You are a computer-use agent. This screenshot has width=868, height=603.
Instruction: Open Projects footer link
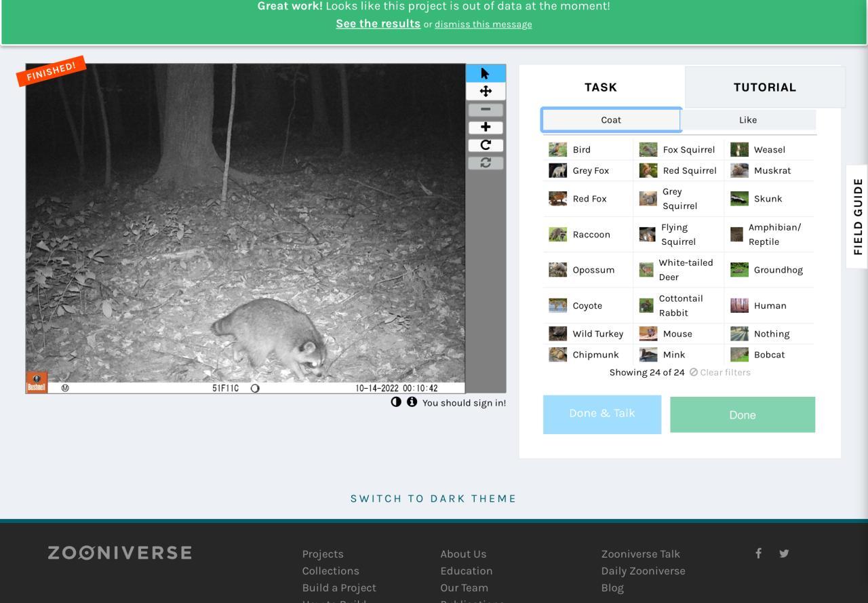[x=323, y=554]
